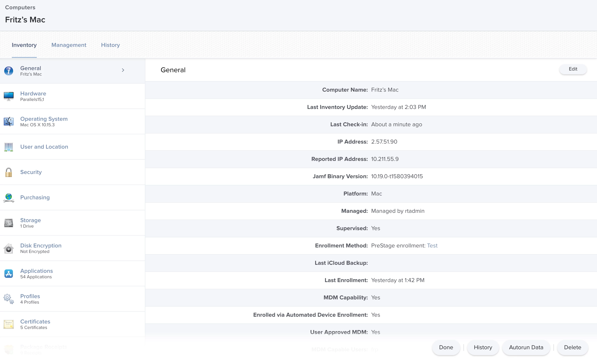
Task: Open Profiles via the gears icon
Action: [9, 299]
